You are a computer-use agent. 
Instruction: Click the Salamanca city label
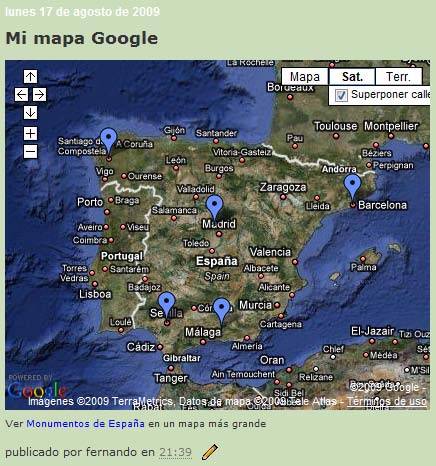tap(174, 210)
